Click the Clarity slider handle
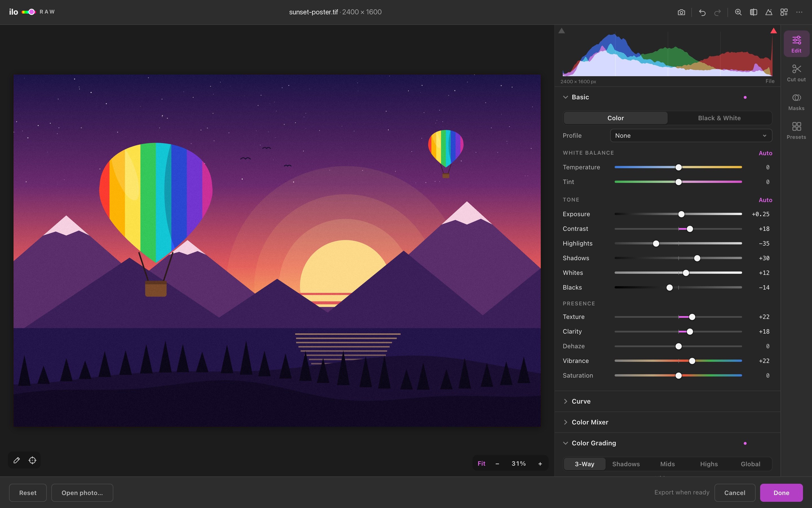This screenshot has height=508, width=812. (690, 332)
